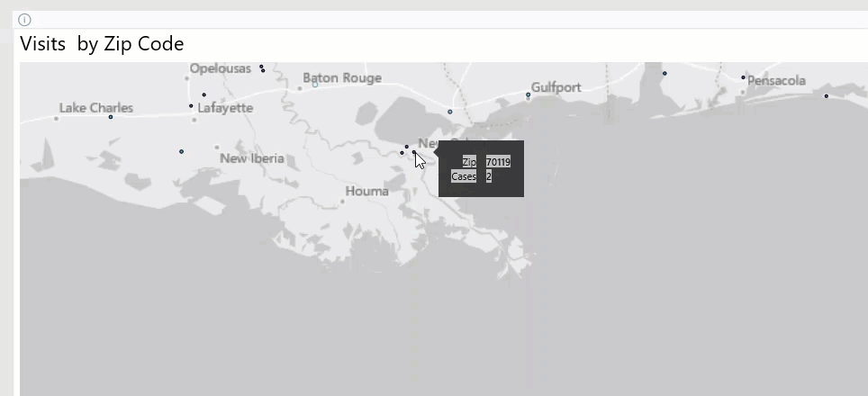Click the data point between Gulfport and Pensacola
868x396 pixels.
665,74
